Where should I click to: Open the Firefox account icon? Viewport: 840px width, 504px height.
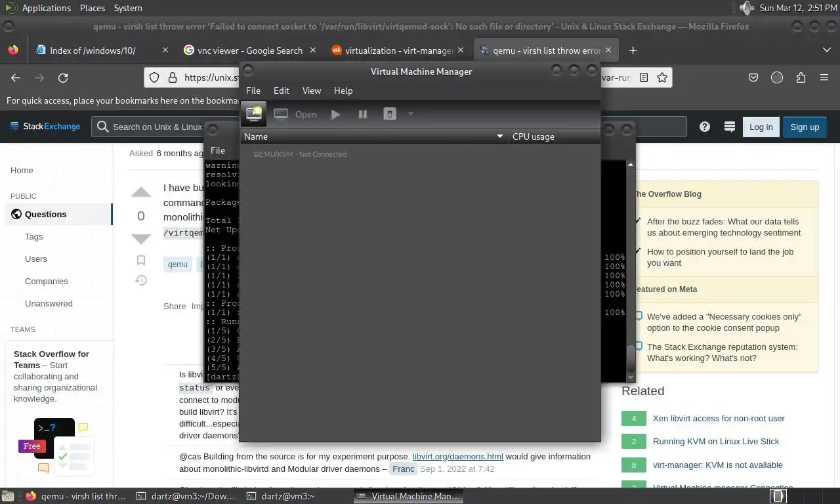click(777, 77)
